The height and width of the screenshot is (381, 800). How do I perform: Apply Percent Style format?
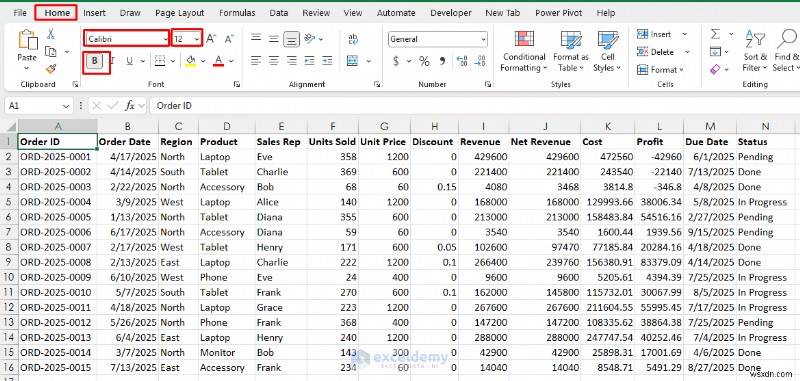tap(424, 61)
